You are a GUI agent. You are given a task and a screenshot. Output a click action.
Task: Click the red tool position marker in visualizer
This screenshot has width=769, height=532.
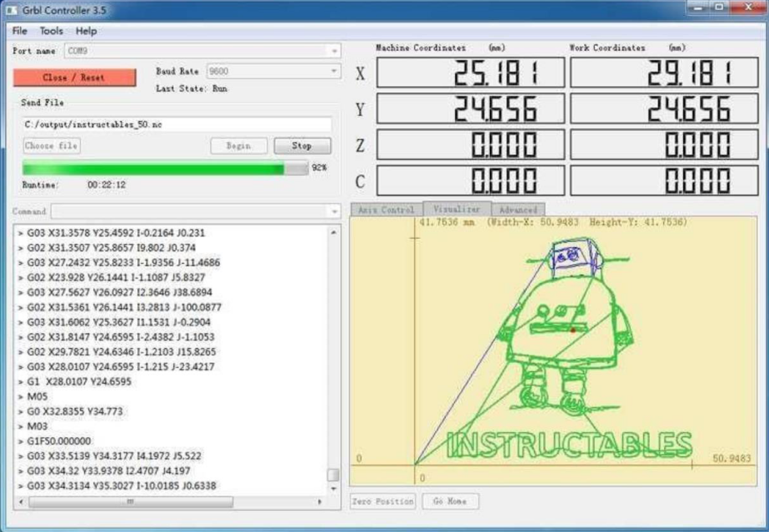(x=573, y=331)
